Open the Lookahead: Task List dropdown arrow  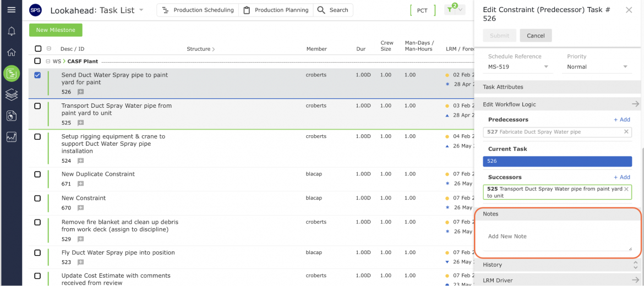[141, 10]
